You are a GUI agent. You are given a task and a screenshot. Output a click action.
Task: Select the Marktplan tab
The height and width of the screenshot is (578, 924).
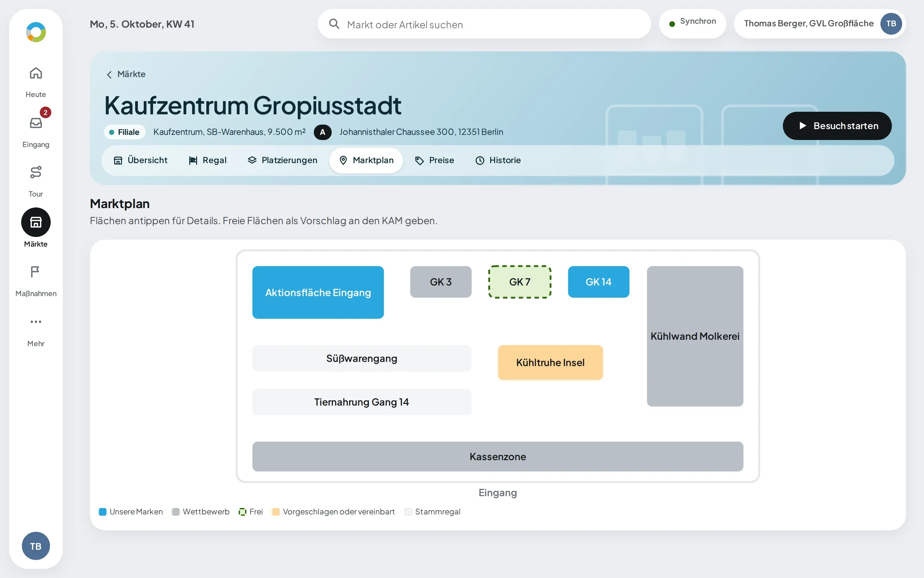coord(366,160)
